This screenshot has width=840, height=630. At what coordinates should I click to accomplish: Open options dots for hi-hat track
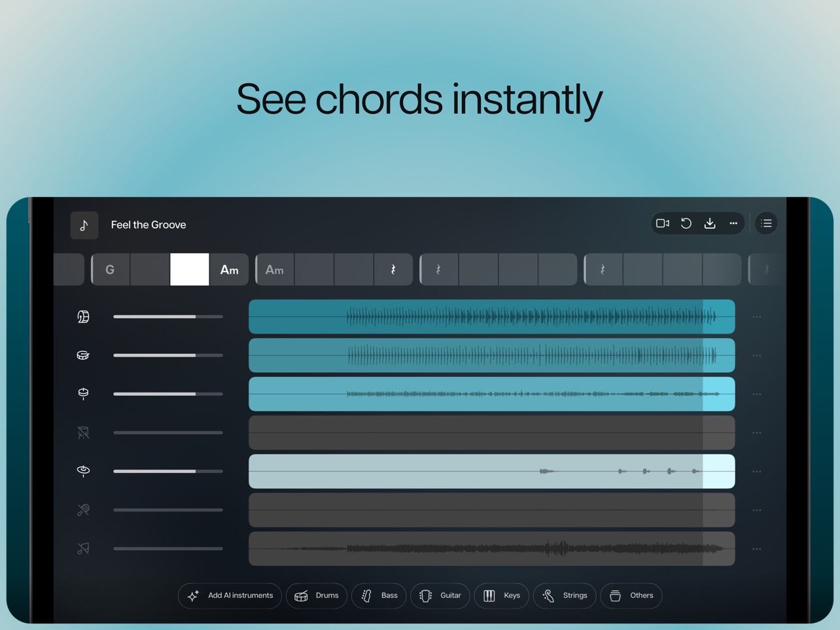click(757, 394)
